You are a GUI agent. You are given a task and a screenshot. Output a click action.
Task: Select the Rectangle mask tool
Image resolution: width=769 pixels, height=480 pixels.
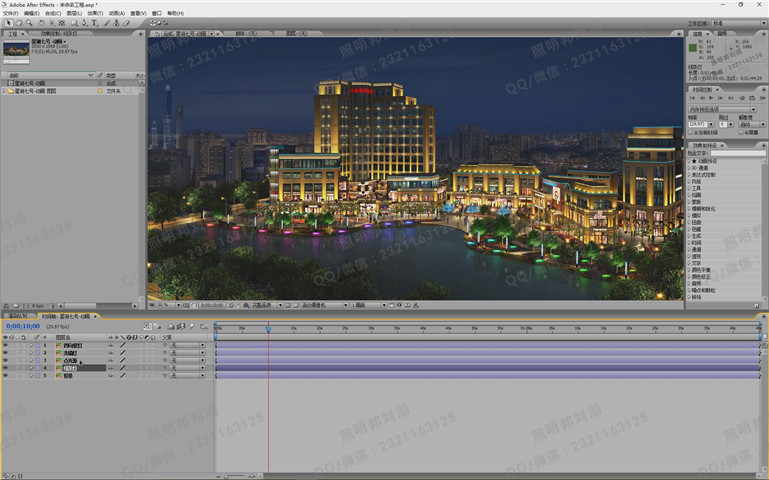(x=74, y=23)
